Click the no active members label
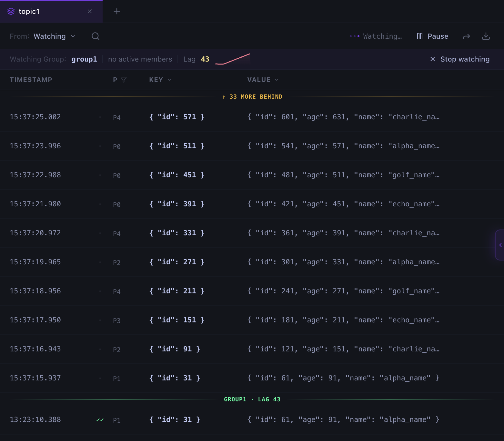The height and width of the screenshot is (441, 504). click(140, 59)
